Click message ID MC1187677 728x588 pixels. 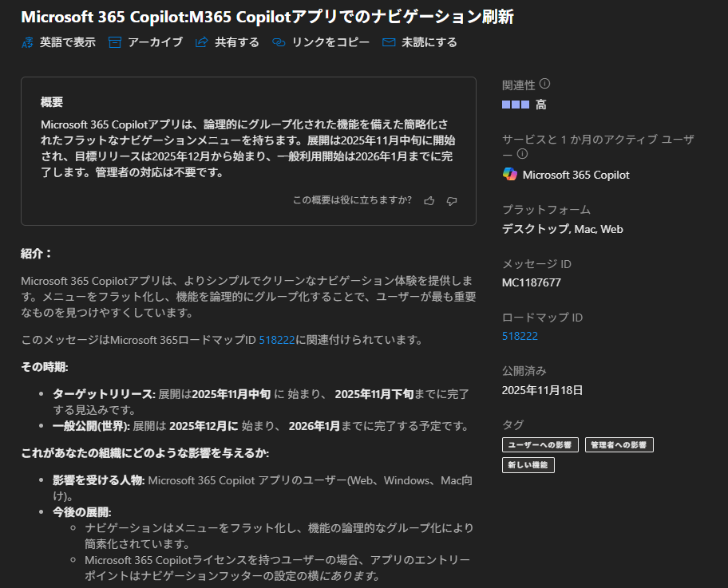point(531,282)
